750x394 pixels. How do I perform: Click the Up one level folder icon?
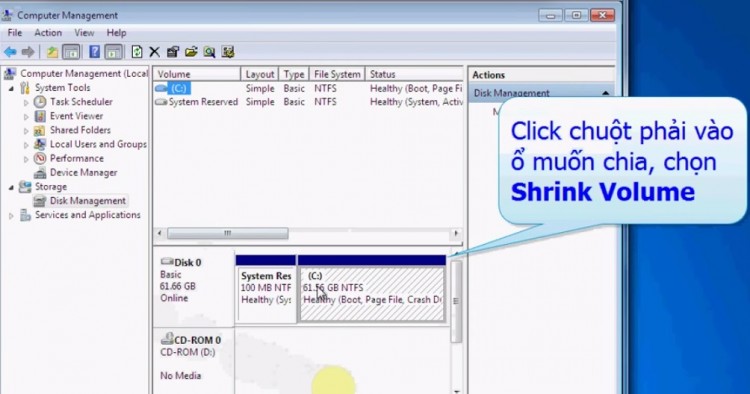click(x=52, y=52)
